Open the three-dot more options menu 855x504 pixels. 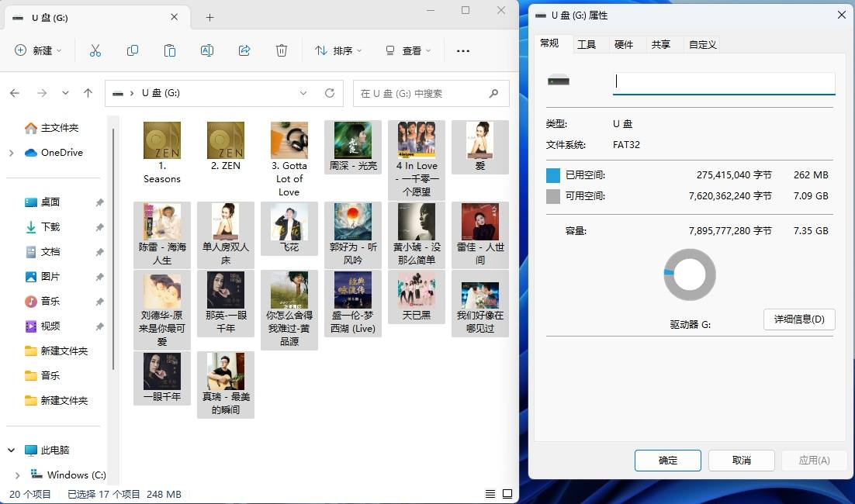[x=463, y=50]
